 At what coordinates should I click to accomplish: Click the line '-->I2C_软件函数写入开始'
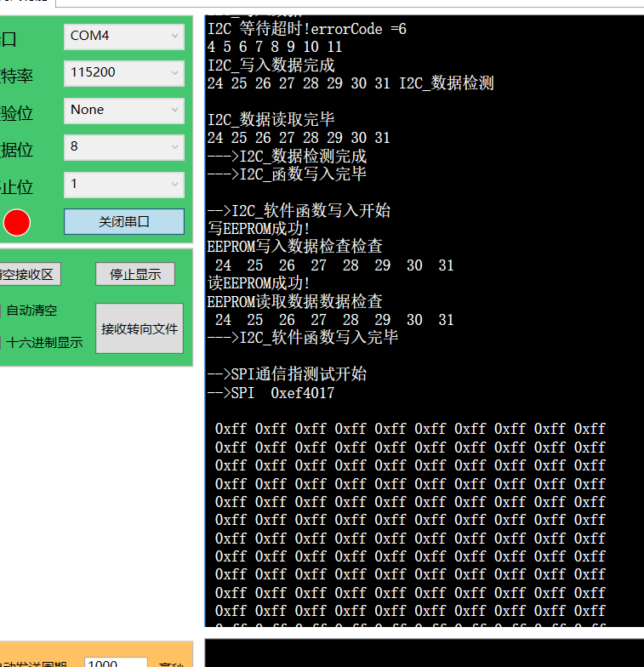299,211
